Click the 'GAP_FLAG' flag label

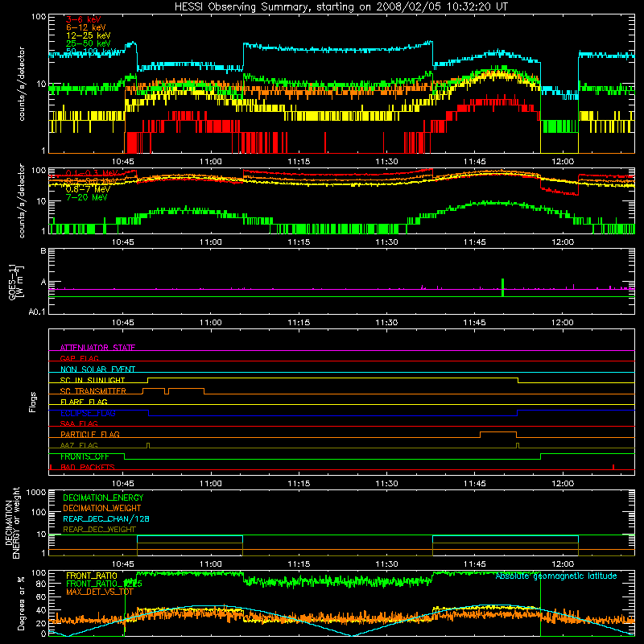click(79, 358)
